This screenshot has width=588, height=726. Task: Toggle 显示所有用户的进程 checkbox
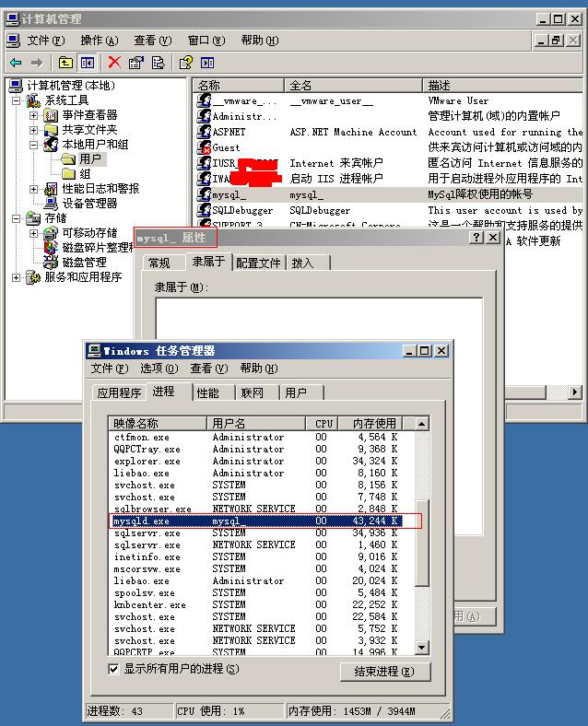(113, 669)
